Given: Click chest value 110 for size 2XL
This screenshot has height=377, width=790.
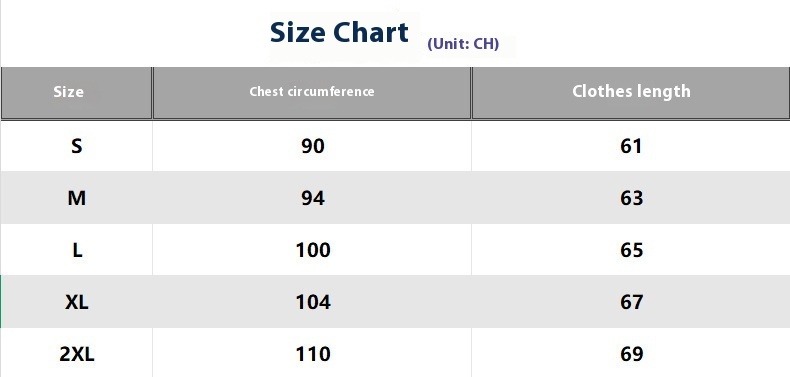Looking at the screenshot, I should [313, 354].
